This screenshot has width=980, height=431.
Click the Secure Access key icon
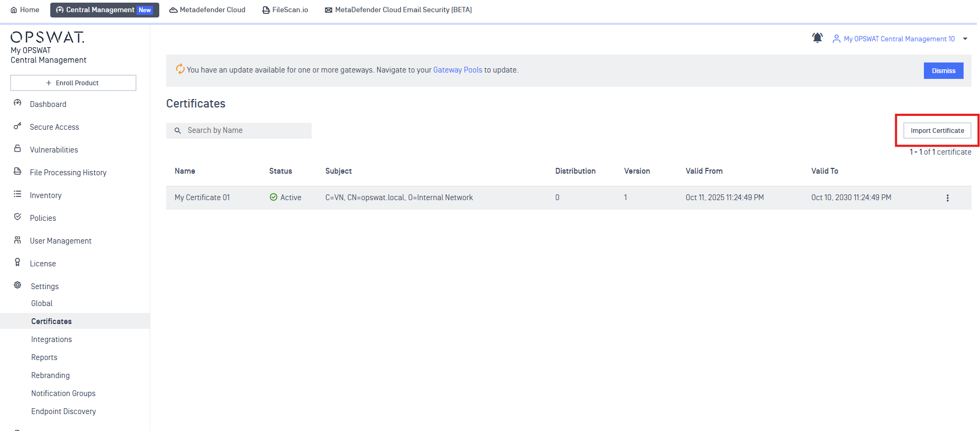(17, 126)
